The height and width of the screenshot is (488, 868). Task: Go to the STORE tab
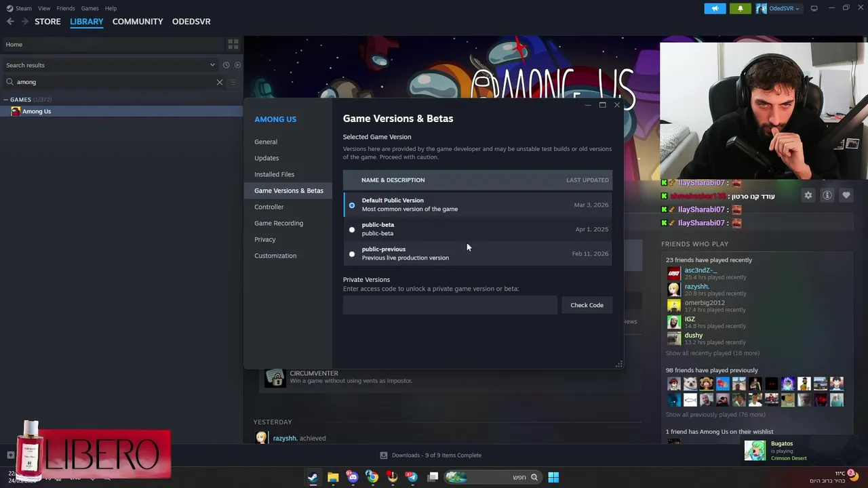point(47,22)
